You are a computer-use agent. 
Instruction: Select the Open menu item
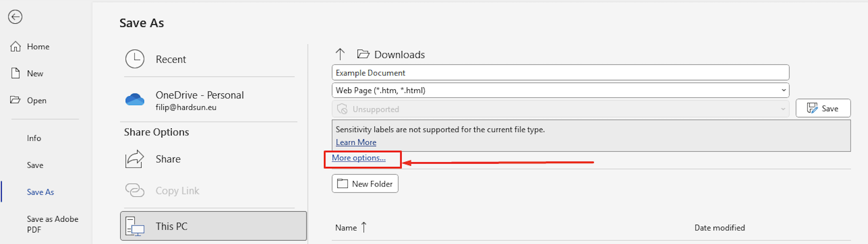pos(36,100)
